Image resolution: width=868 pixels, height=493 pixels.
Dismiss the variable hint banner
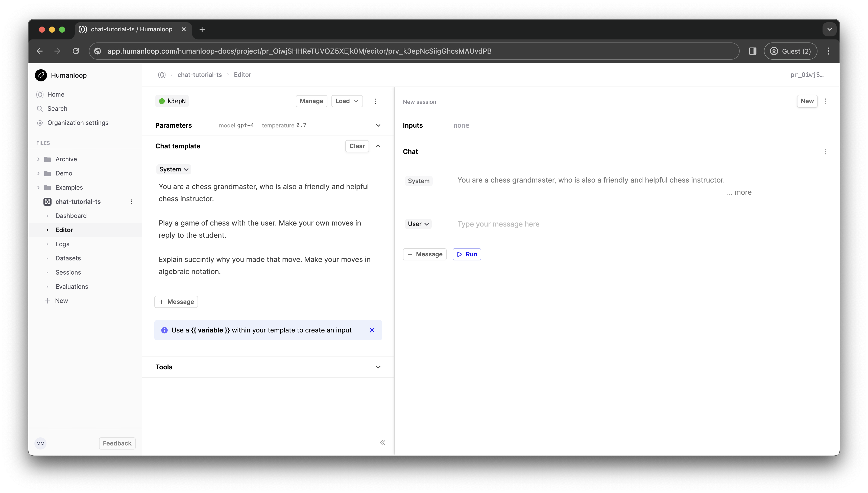point(372,330)
